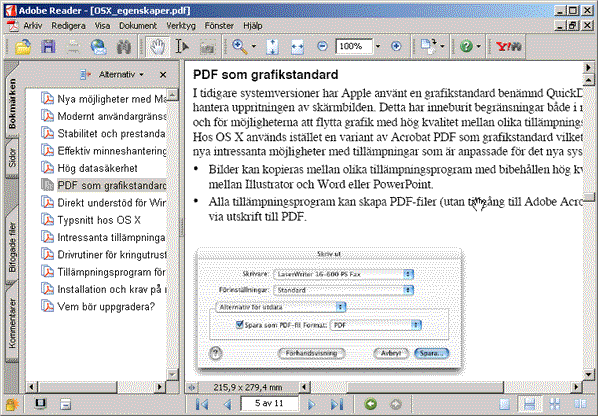Open the Rotate view dropdown arrow
The width and height of the screenshot is (598, 416).
pos(442,47)
